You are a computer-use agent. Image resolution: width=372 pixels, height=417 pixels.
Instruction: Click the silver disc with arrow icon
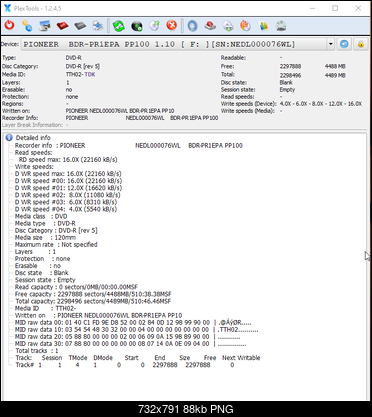[x=154, y=26]
